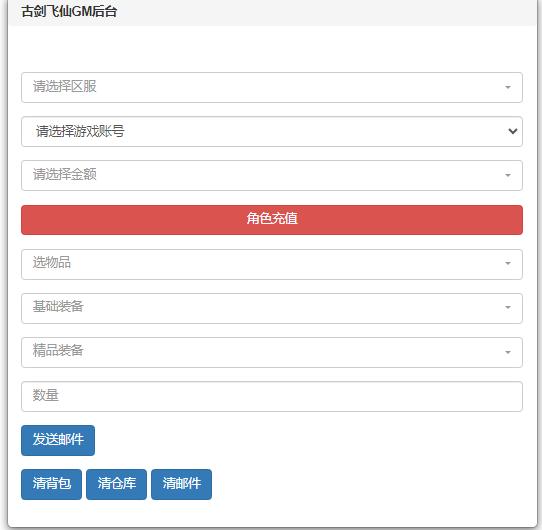Click the chevron arrow of 请选择游戏账号
Viewport: 542px width, 530px height.
coord(513,131)
